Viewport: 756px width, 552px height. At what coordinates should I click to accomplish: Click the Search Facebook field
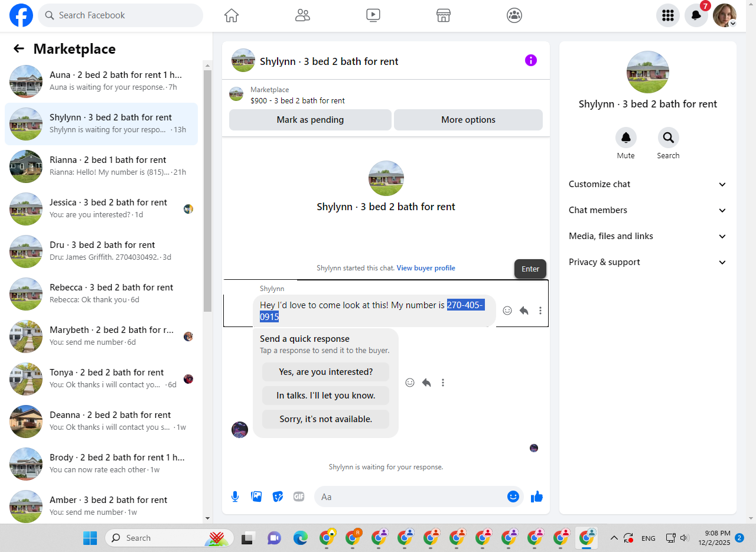click(120, 15)
